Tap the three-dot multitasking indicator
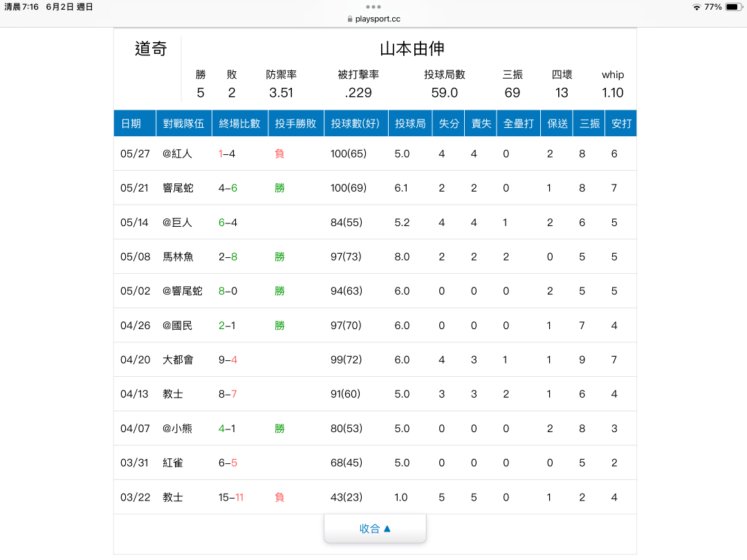The height and width of the screenshot is (560, 747). coord(373,7)
